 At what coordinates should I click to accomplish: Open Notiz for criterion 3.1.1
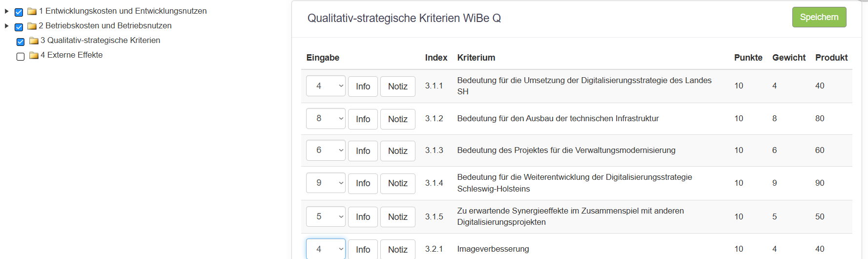[397, 86]
